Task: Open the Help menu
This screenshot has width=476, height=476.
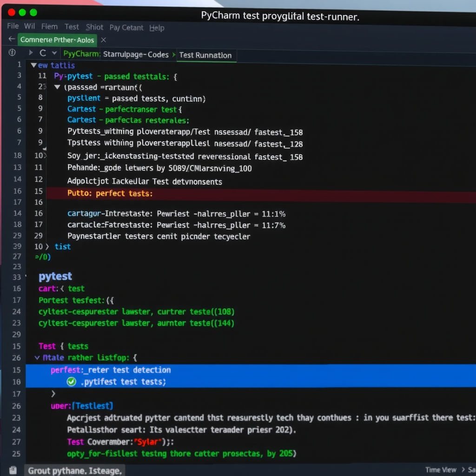Action: (157, 28)
